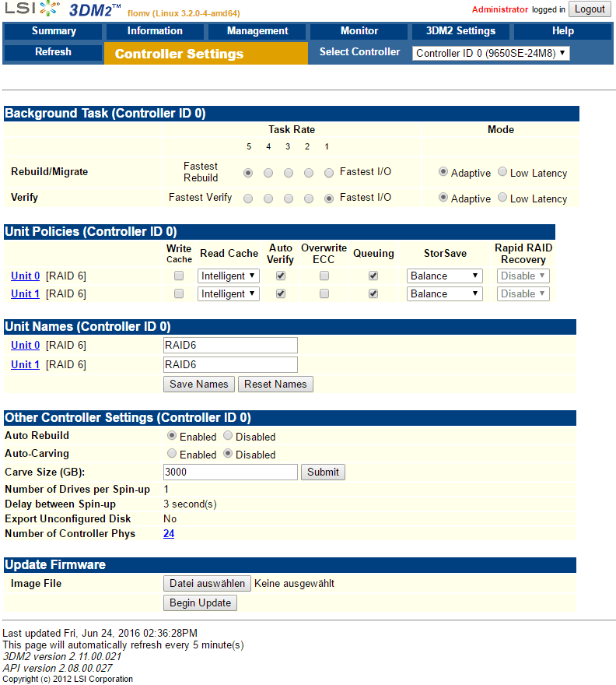
Task: Log out using the Logout button
Action: (590, 9)
